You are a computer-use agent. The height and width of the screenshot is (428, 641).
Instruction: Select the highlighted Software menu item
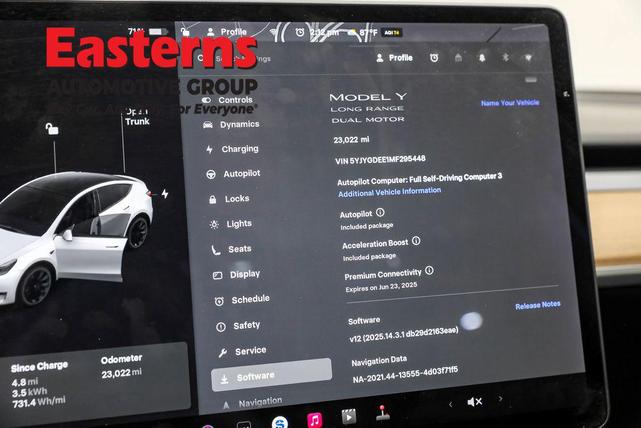point(271,375)
